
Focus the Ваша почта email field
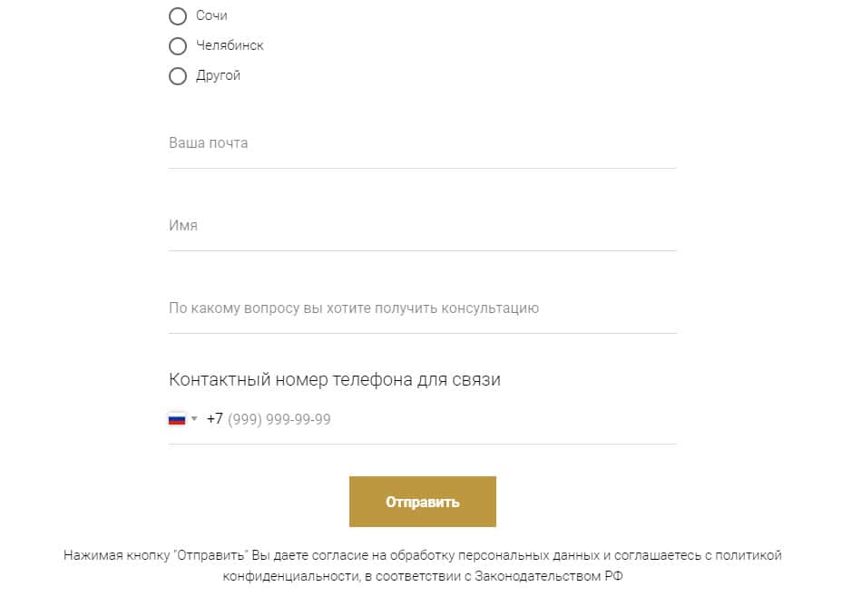coord(422,143)
